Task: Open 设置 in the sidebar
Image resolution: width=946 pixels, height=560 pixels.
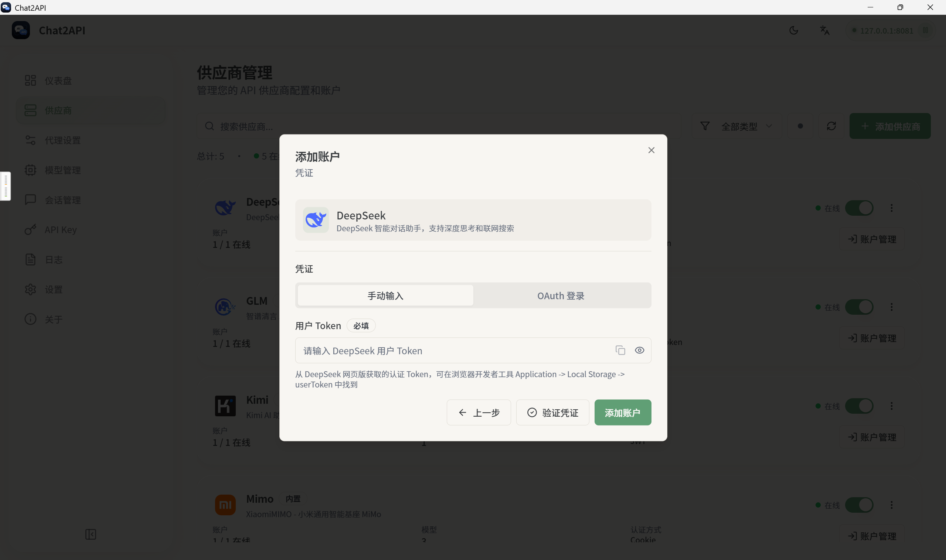Action: pos(91,289)
